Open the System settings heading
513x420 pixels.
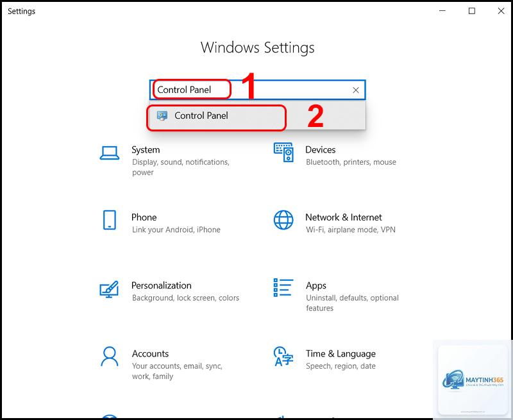(x=146, y=150)
